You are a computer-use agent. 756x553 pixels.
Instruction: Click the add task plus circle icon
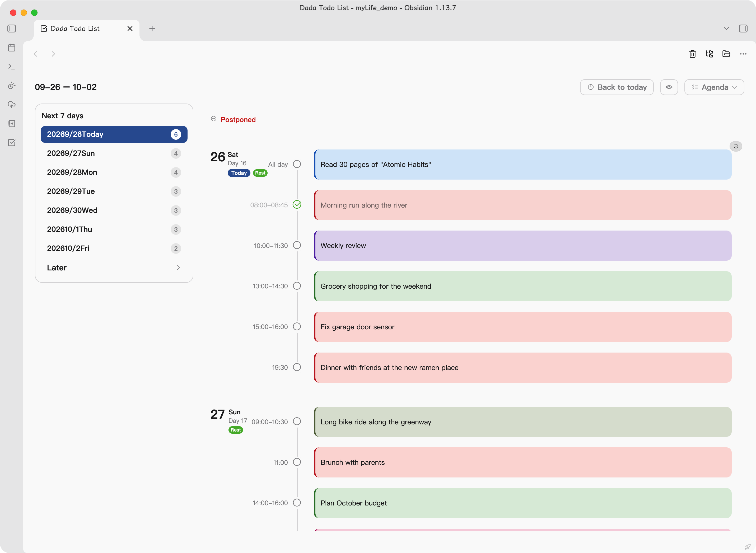click(736, 146)
